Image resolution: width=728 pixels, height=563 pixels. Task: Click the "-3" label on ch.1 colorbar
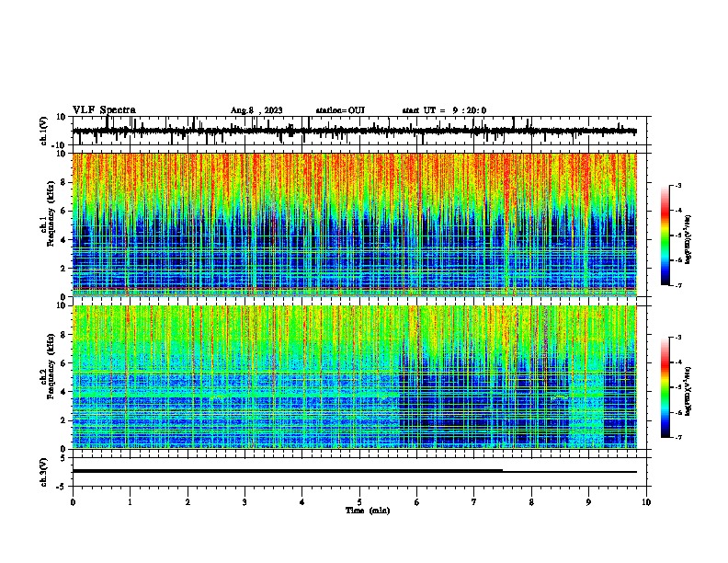click(677, 185)
